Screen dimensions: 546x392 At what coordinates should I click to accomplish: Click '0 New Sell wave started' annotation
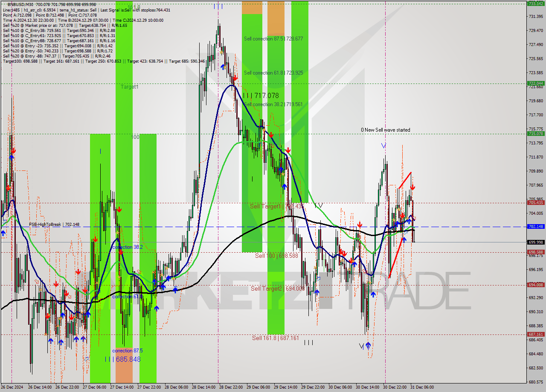click(x=386, y=130)
